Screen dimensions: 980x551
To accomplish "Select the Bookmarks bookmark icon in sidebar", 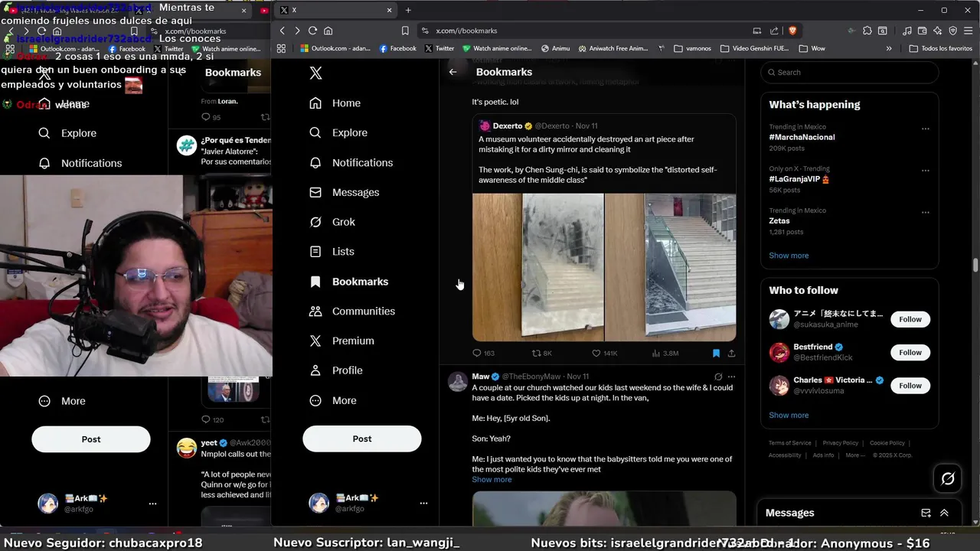I will (x=315, y=282).
